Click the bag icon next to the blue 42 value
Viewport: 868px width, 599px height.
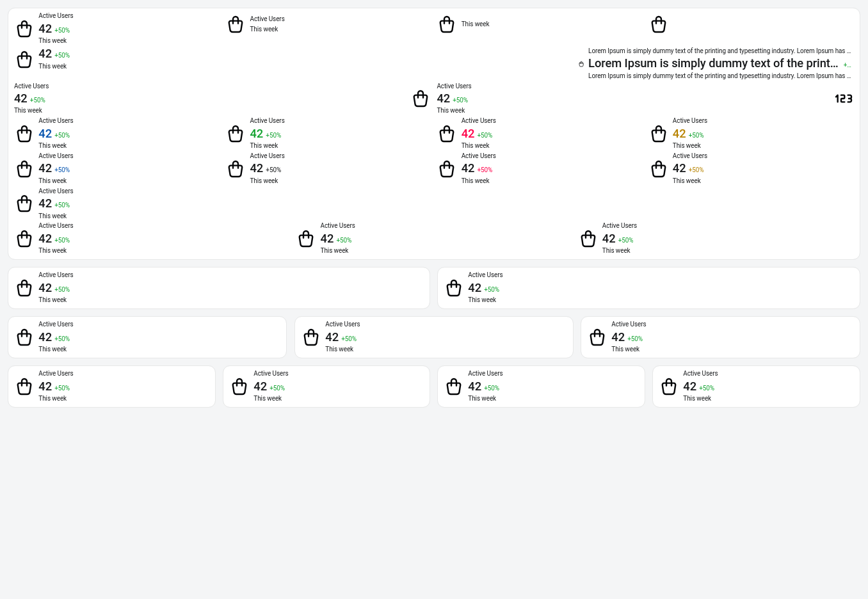[x=24, y=134]
